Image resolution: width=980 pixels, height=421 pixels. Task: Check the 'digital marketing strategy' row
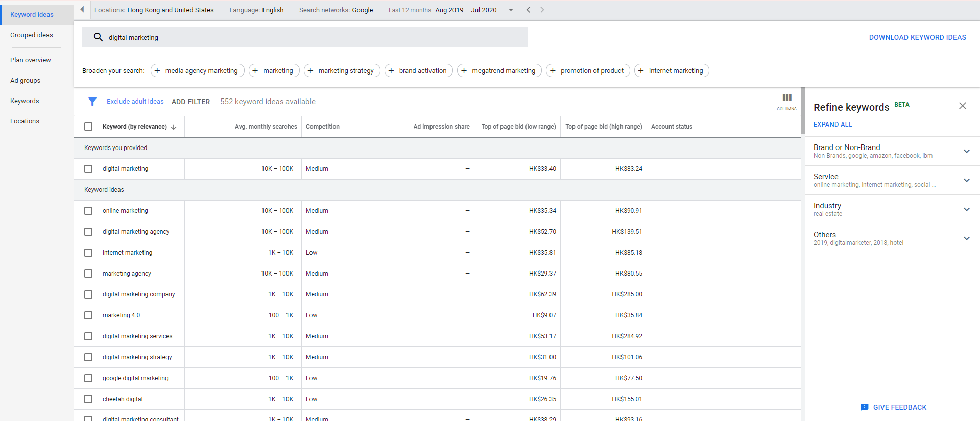(x=88, y=357)
